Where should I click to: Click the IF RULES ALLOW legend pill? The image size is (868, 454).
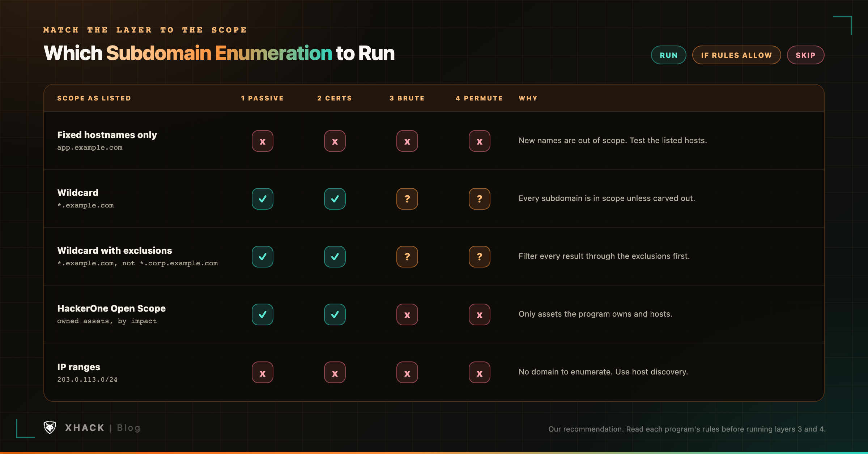[737, 55]
